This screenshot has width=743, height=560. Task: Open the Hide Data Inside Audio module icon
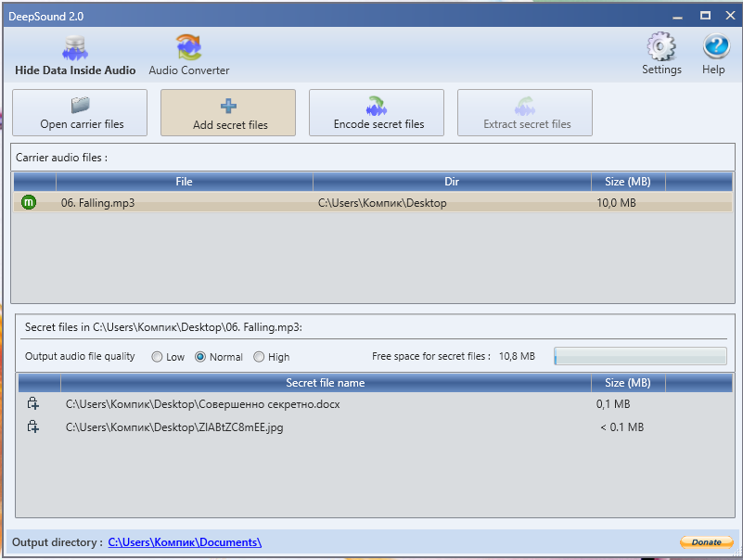coord(75,48)
